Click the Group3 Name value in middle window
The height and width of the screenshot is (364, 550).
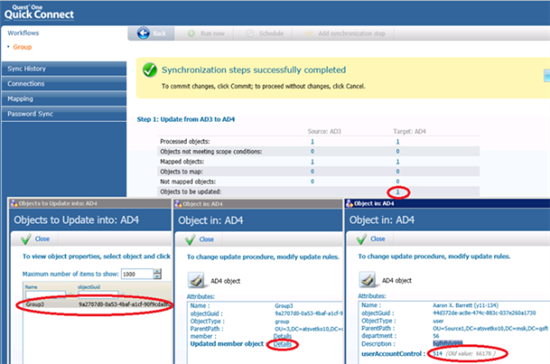click(x=283, y=306)
